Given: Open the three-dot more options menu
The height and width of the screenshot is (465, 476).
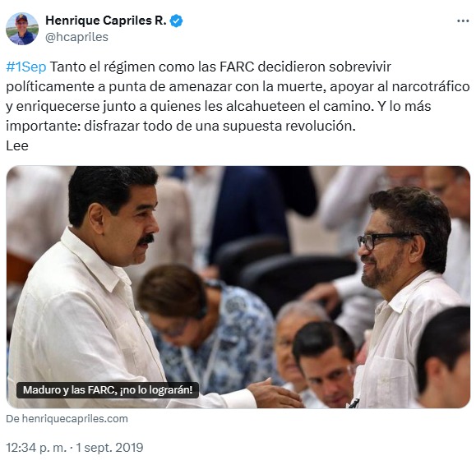Looking at the screenshot, I should pos(463,21).
